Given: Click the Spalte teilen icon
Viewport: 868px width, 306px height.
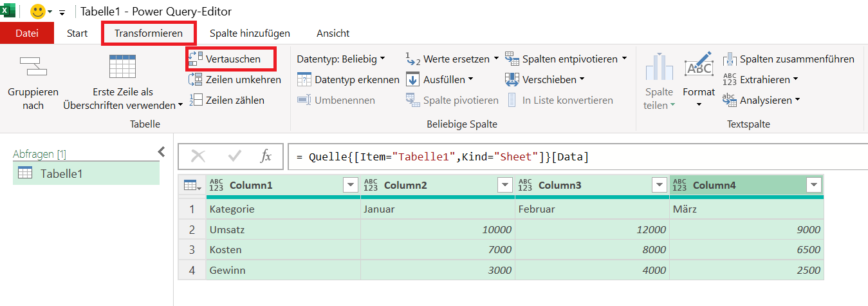Looking at the screenshot, I should [x=659, y=68].
